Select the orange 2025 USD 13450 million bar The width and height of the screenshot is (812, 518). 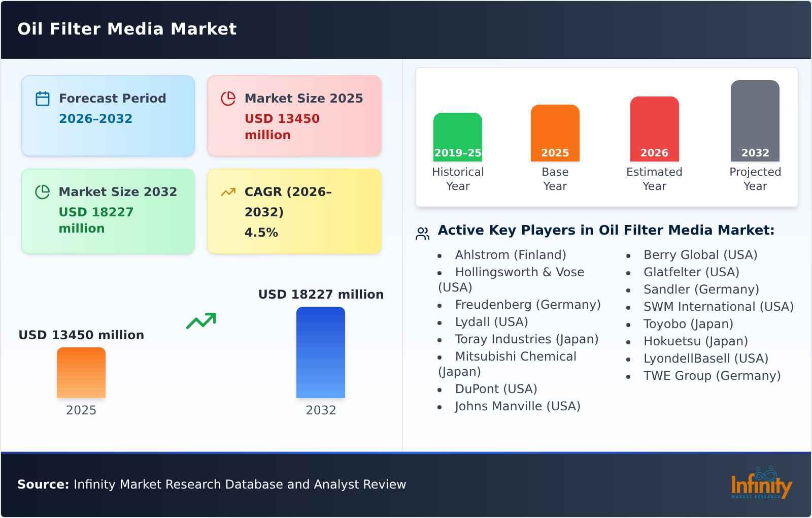coord(81,372)
